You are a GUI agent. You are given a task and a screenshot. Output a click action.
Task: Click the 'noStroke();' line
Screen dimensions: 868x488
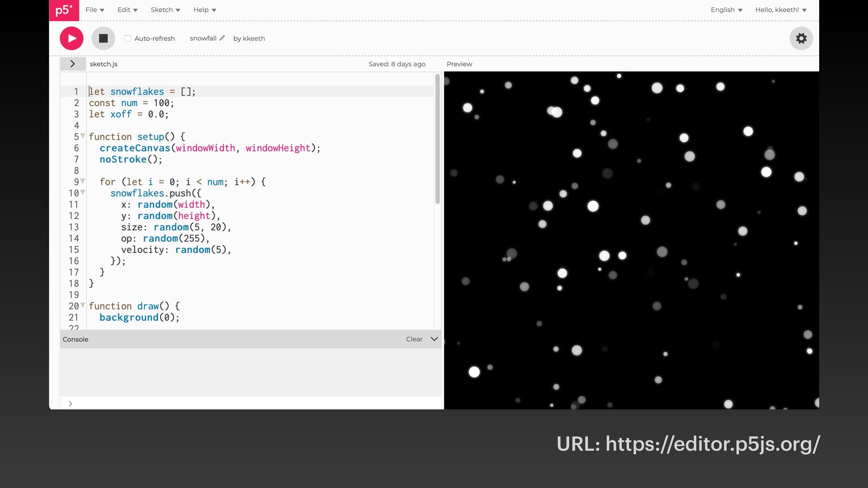(131, 160)
